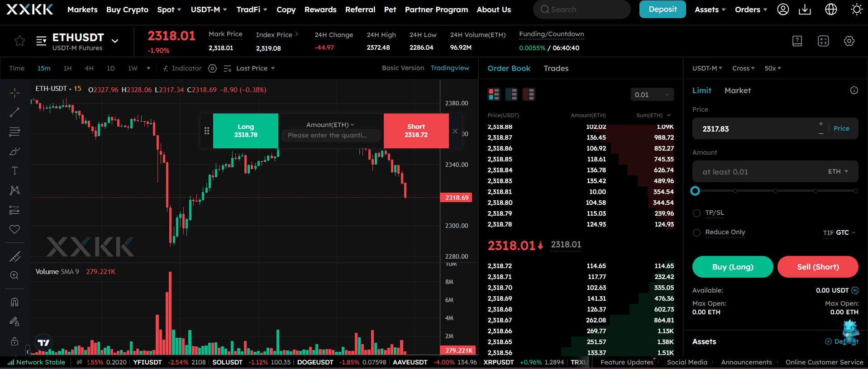Click the top search box
This screenshot has height=369, width=868.
pyautogui.click(x=582, y=9)
